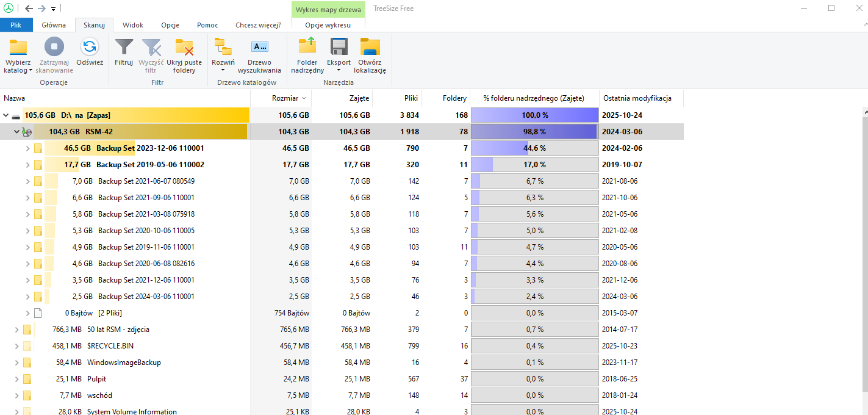
Task: Click the date 2021-05-06
Action: click(620, 214)
